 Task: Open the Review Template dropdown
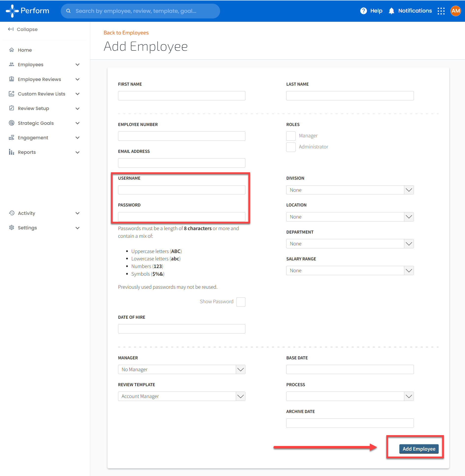(x=181, y=396)
